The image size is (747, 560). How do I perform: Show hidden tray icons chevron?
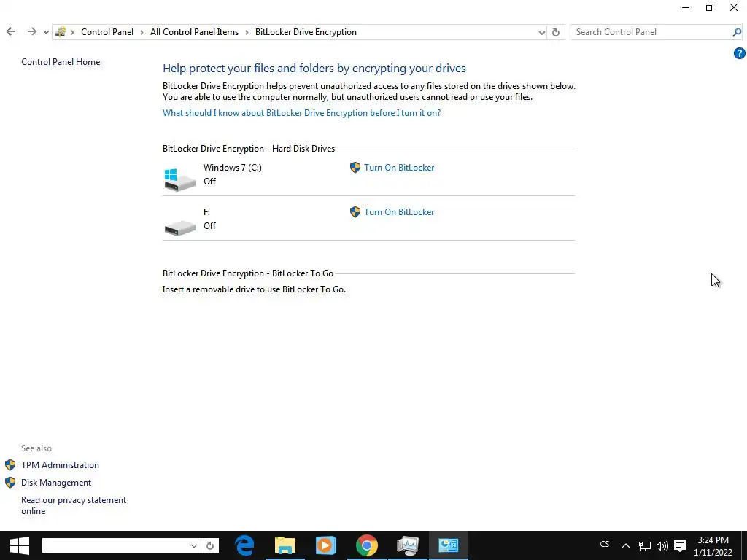coord(625,546)
